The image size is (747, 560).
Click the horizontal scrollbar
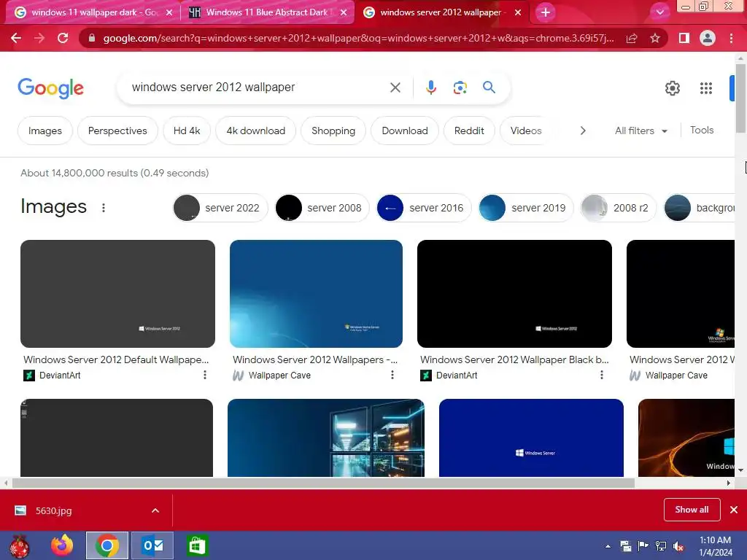tap(323, 483)
